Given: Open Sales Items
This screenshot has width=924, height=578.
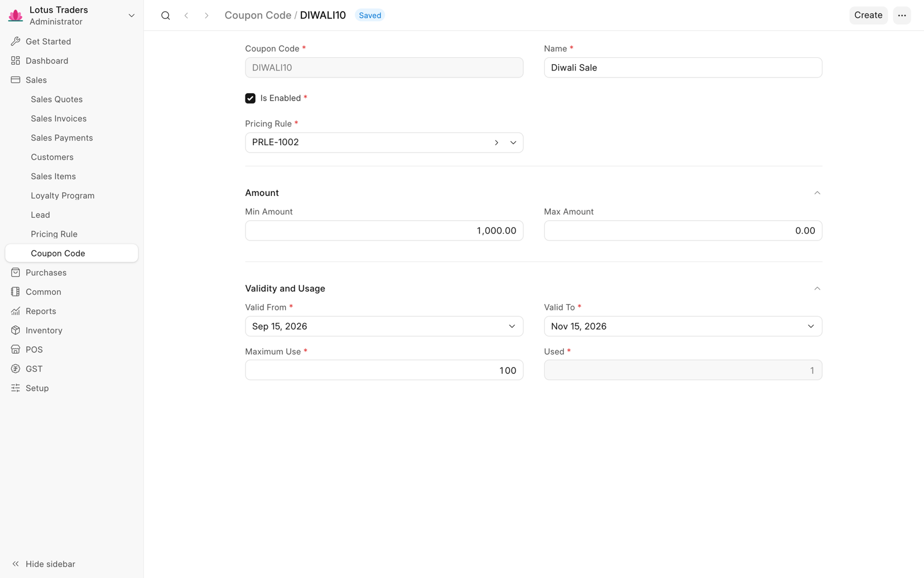Looking at the screenshot, I should (72, 176).
